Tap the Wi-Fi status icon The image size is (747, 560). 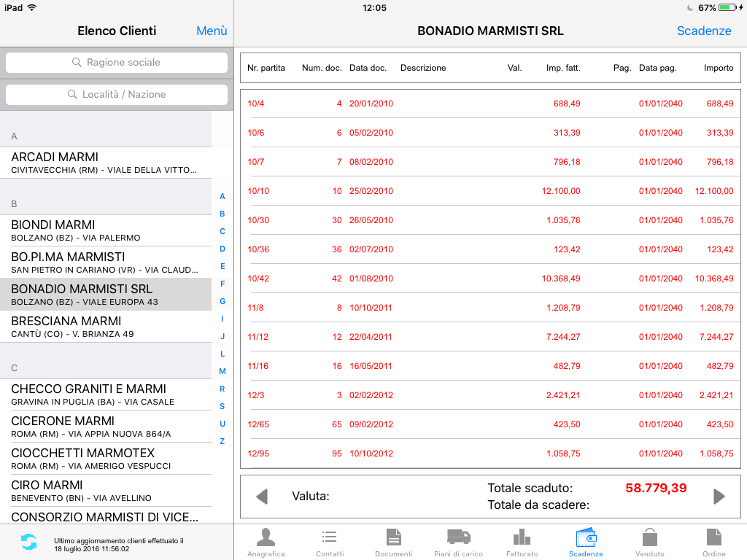click(32, 7)
